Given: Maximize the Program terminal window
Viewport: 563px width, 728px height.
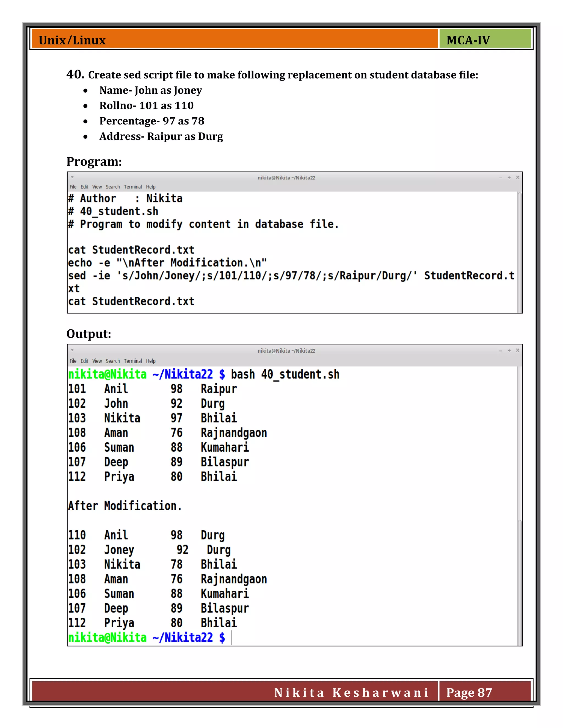Looking at the screenshot, I should 509,178.
